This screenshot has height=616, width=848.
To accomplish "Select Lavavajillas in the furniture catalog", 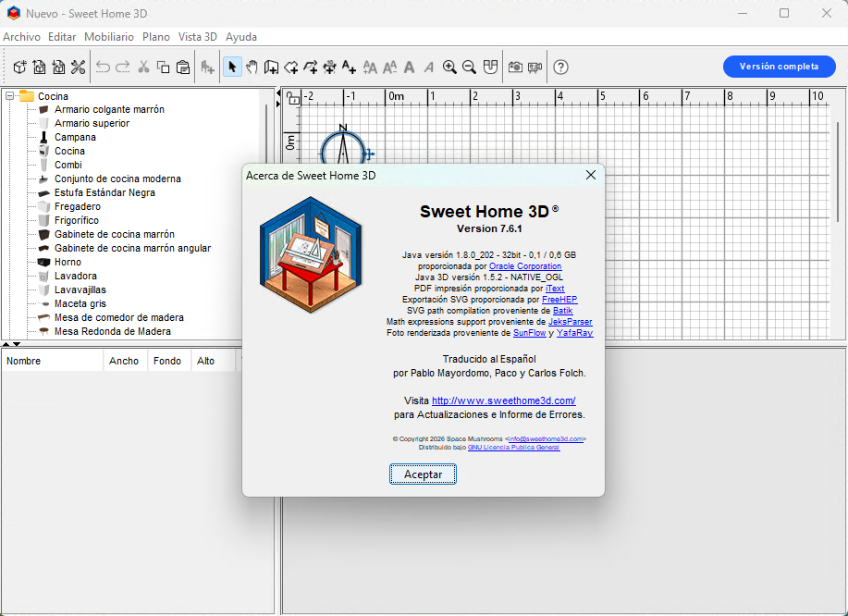I will [x=80, y=290].
